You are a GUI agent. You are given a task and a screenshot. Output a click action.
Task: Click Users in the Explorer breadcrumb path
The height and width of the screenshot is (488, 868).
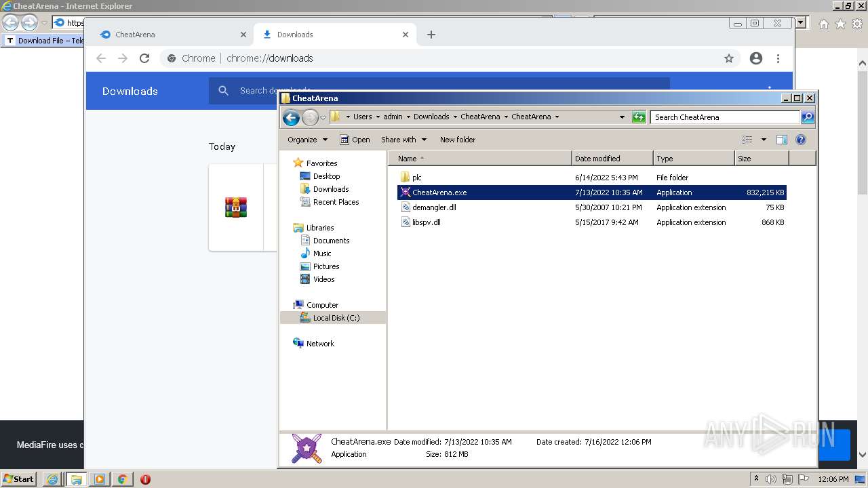point(362,117)
